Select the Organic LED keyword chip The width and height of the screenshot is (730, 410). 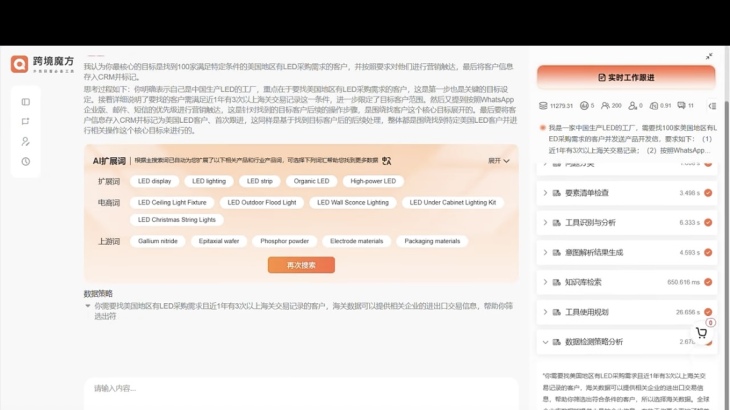311,181
